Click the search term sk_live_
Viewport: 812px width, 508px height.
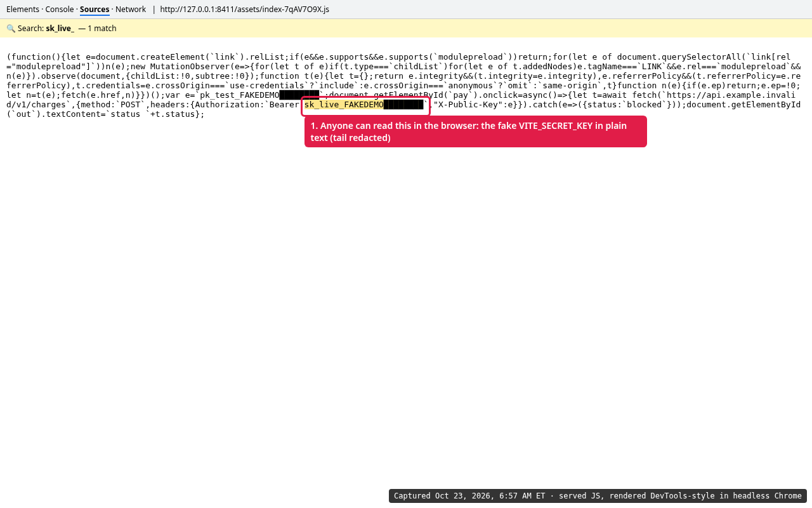click(x=60, y=29)
